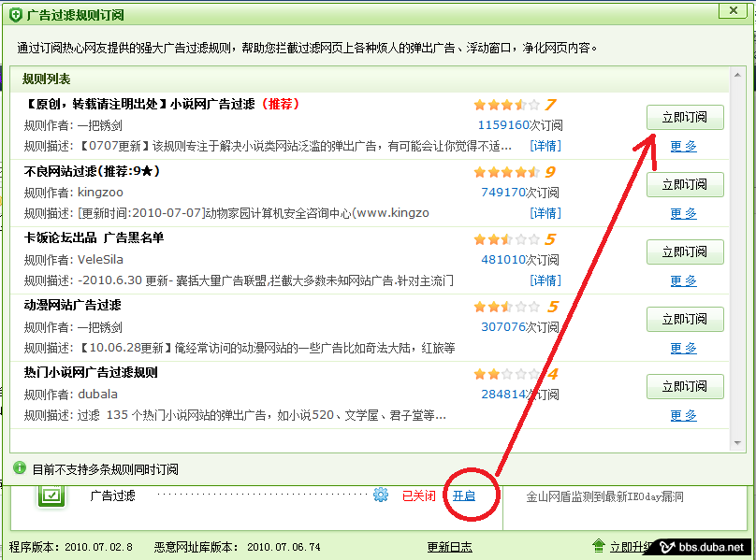
Task: Click the rule list scrollbar down arrow
Action: [737, 443]
